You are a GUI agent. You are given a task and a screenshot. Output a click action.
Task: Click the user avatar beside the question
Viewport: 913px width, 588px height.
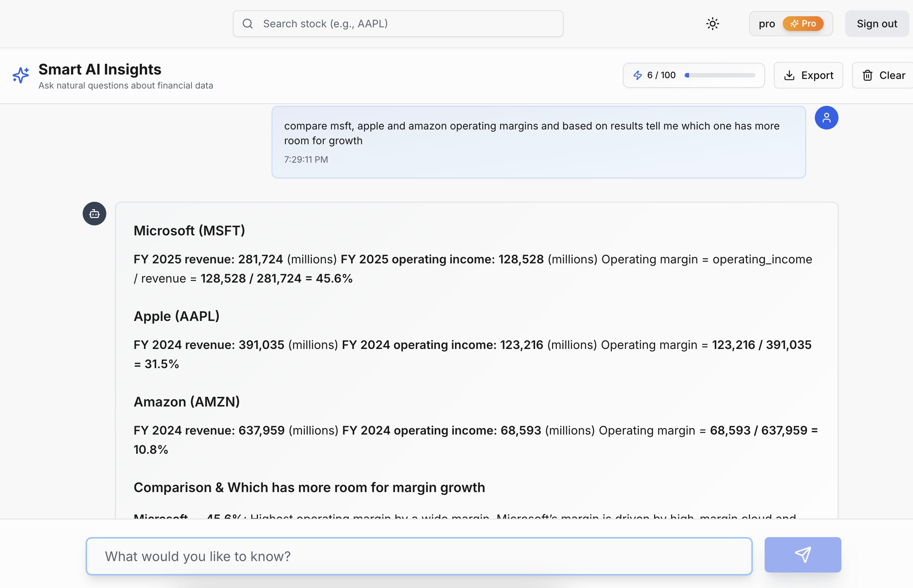coord(827,118)
